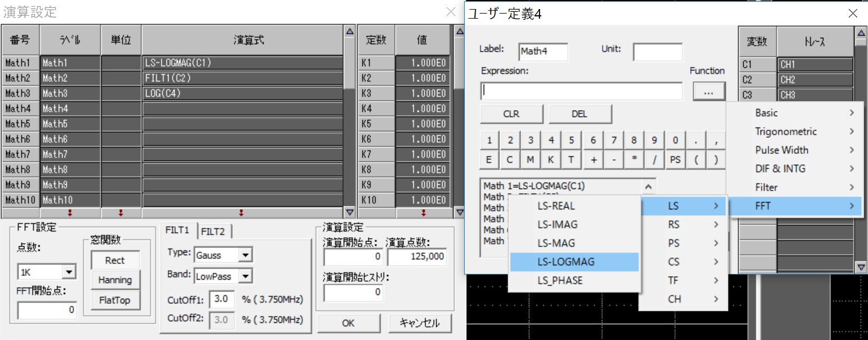Open the Function browser with the ... button
The width and height of the screenshot is (868, 340).
[x=709, y=91]
